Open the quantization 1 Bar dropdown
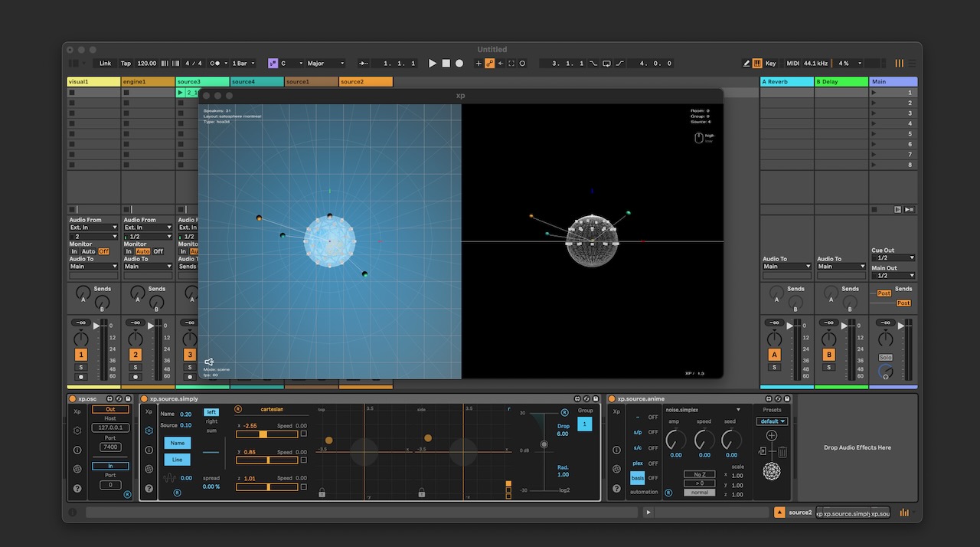The image size is (980, 547). (x=244, y=64)
